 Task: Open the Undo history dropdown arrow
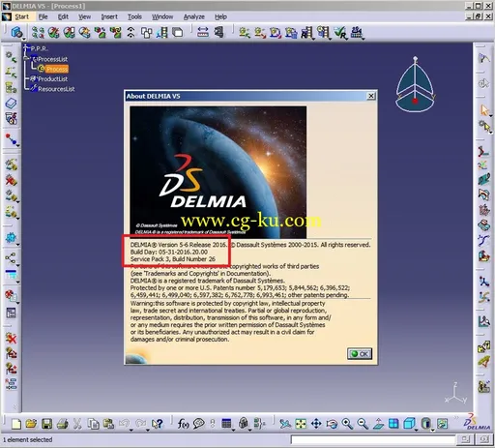(131, 430)
